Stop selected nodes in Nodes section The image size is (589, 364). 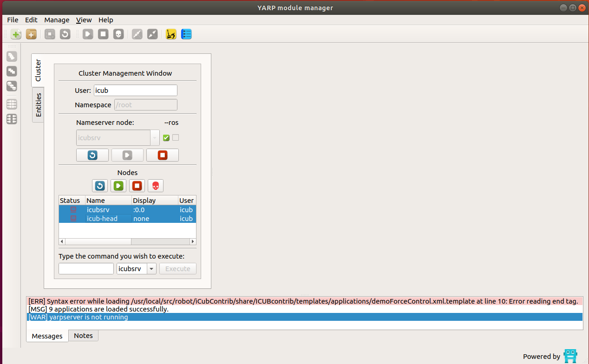click(137, 186)
